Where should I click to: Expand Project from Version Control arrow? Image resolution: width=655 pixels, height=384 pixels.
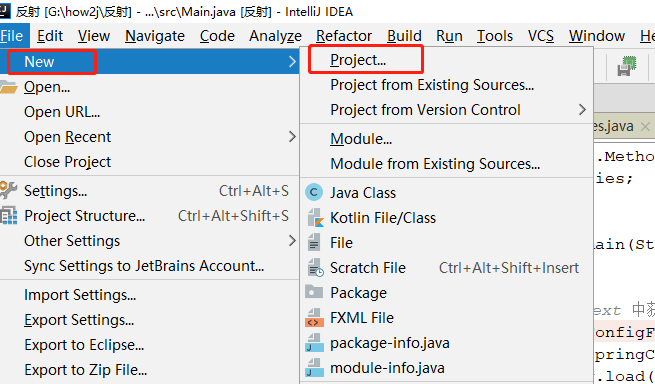pos(583,110)
